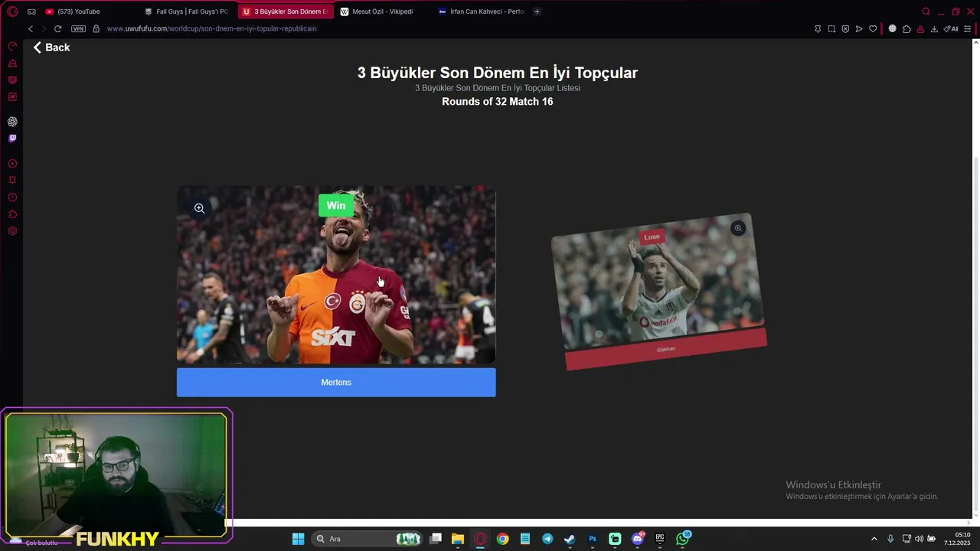Open WhatsApp from taskbar

682,539
